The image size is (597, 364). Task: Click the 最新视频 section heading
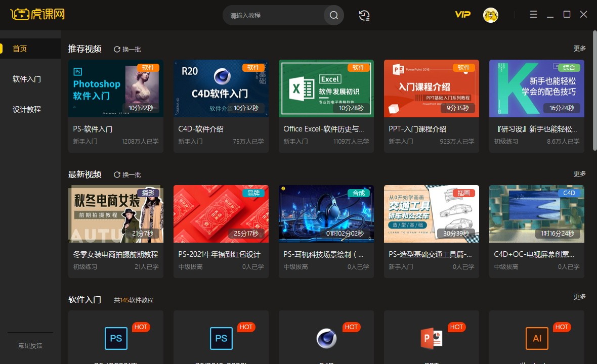coord(84,174)
